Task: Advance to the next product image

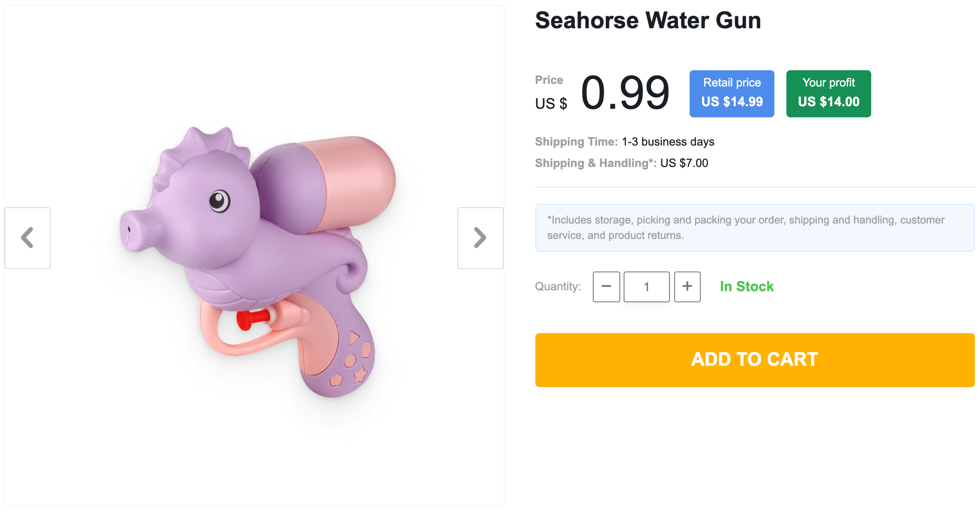Action: click(x=480, y=238)
